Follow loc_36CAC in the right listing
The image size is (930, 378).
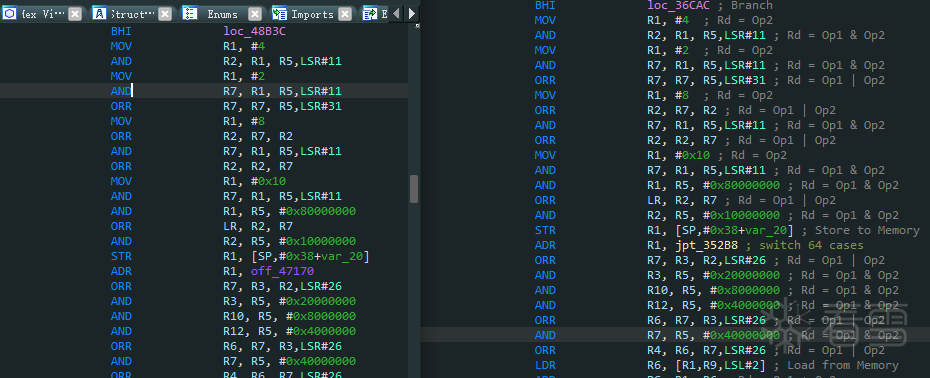point(679,5)
